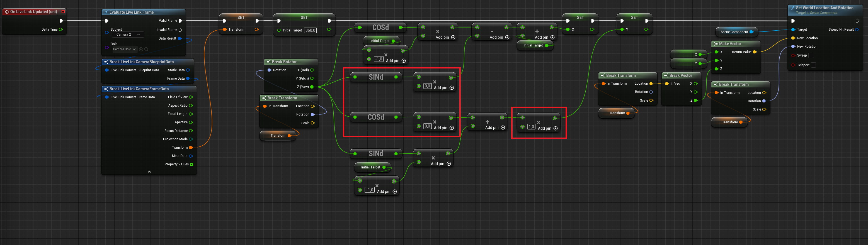Click the Frame Data output pin
The image size is (868, 245).
[x=188, y=79]
